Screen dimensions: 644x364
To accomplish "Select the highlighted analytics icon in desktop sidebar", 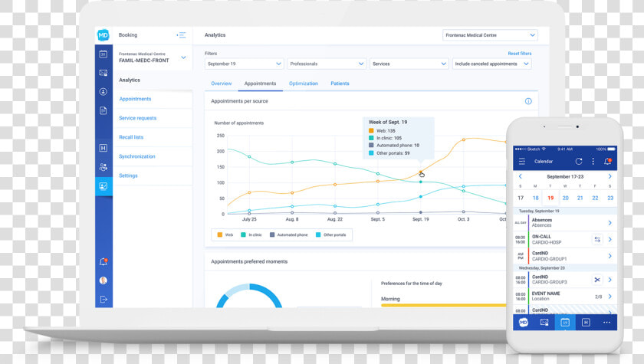I will coord(103,186).
